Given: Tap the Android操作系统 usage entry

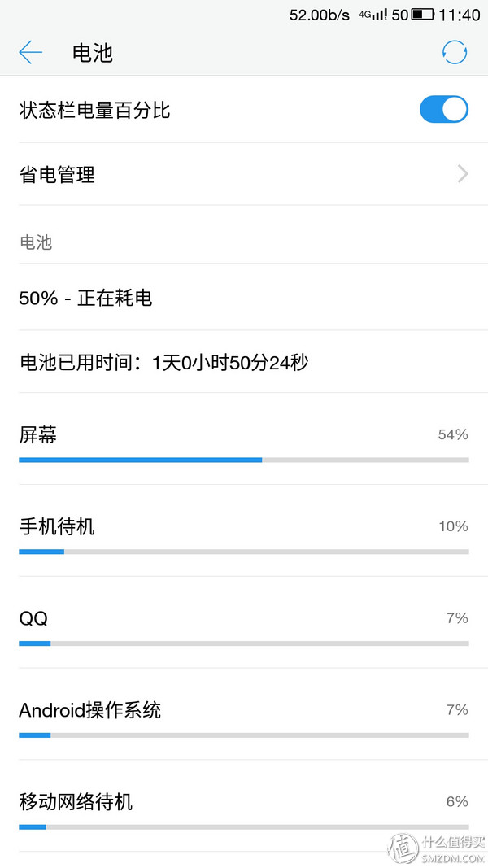Looking at the screenshot, I should pos(244,714).
